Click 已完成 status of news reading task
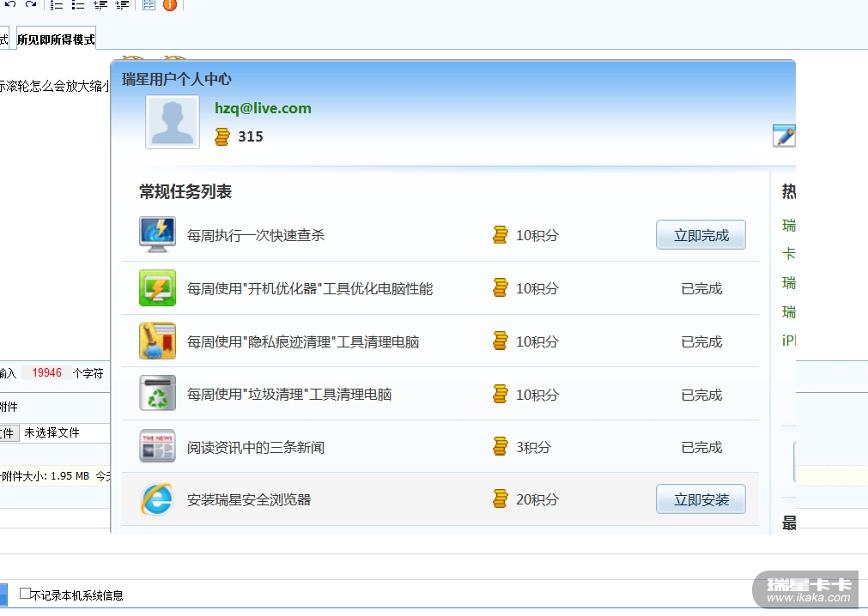 coord(701,447)
